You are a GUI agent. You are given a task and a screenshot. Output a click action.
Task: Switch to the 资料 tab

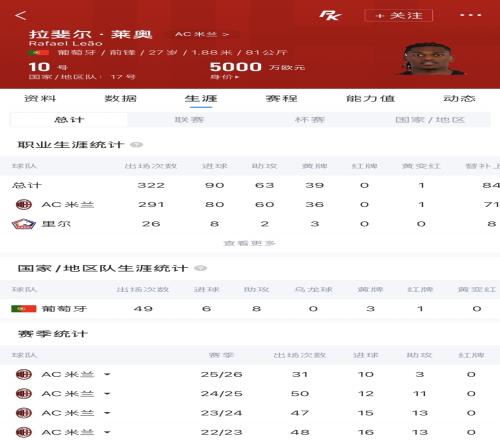[x=40, y=98]
